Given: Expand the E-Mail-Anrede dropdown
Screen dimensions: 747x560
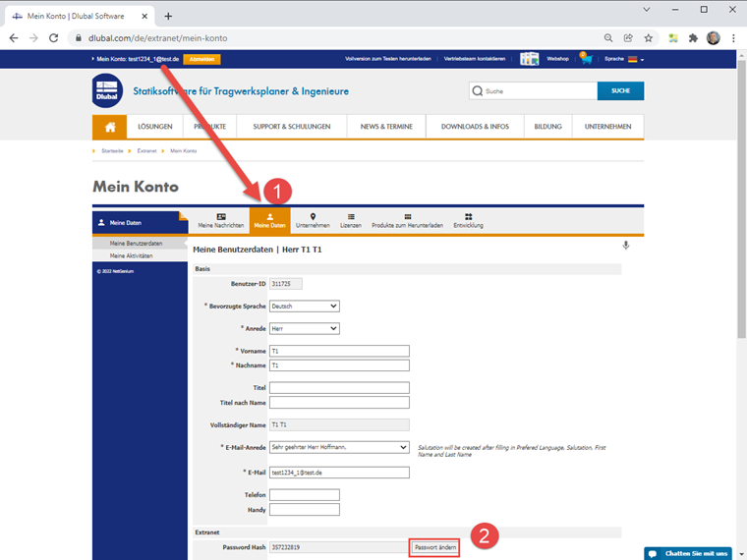Looking at the screenshot, I should click(x=339, y=447).
